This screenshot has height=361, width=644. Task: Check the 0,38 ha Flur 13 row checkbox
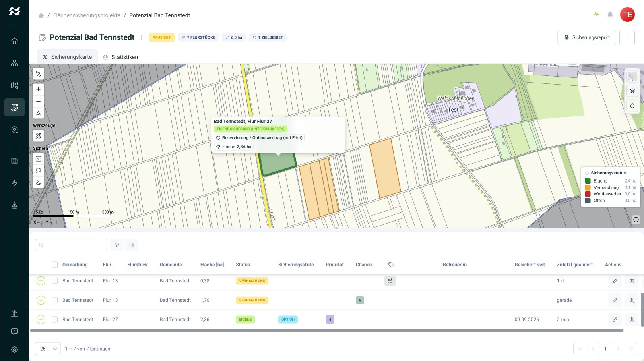pos(55,281)
